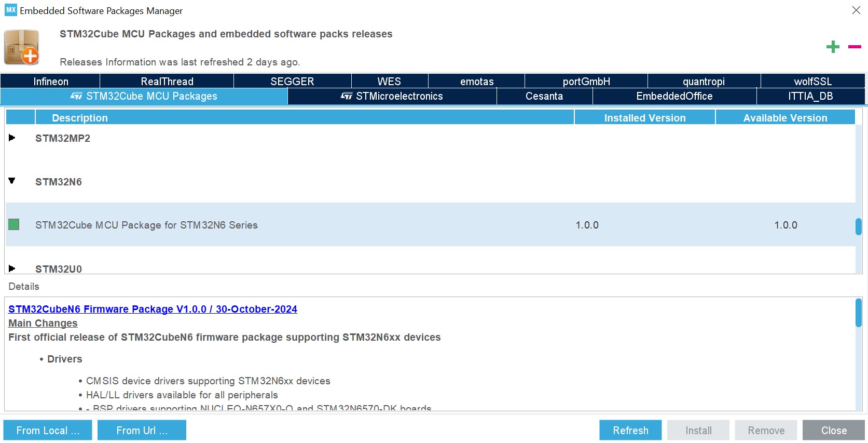Image resolution: width=868 pixels, height=443 pixels.
Task: Toggle the green checkbox for STM32N6 package
Action: click(x=14, y=224)
